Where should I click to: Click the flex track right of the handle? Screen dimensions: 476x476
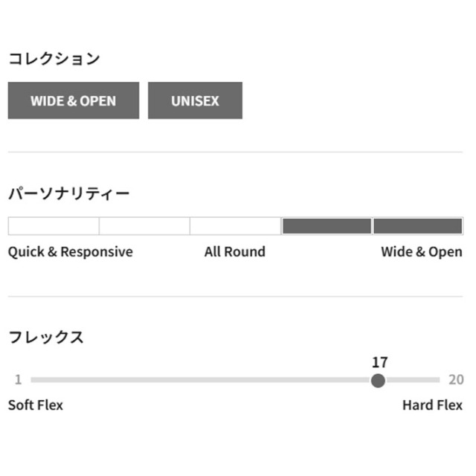pos(413,380)
